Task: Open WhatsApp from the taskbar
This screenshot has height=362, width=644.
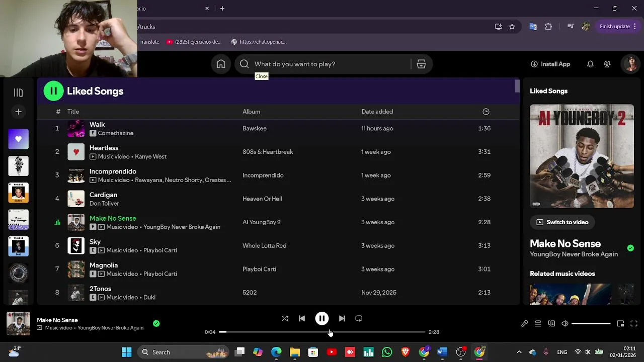Action: pyautogui.click(x=386, y=352)
